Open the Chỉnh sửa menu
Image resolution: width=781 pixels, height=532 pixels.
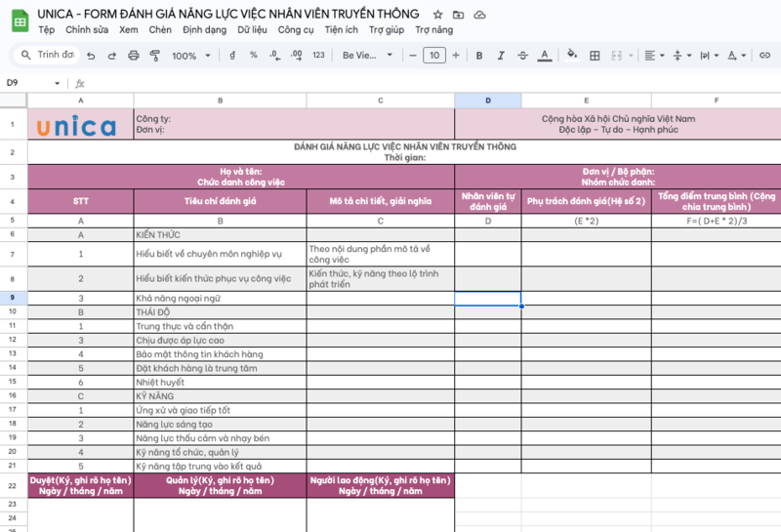coord(87,30)
